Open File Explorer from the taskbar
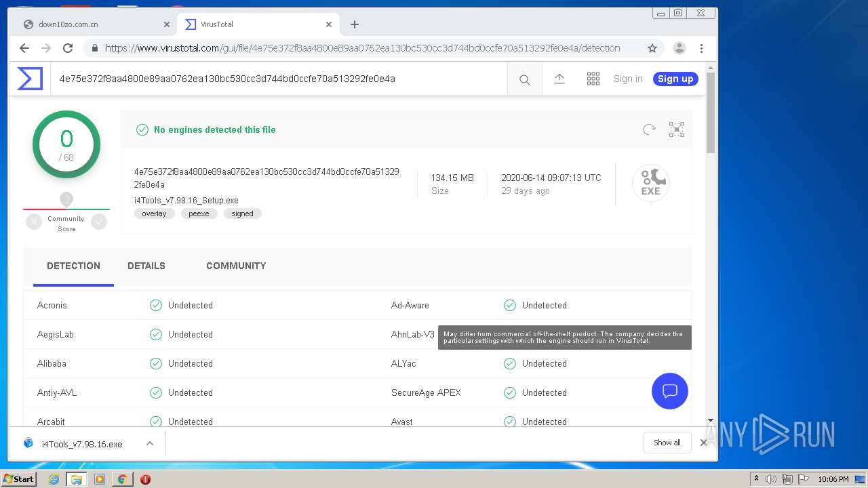 [77, 479]
